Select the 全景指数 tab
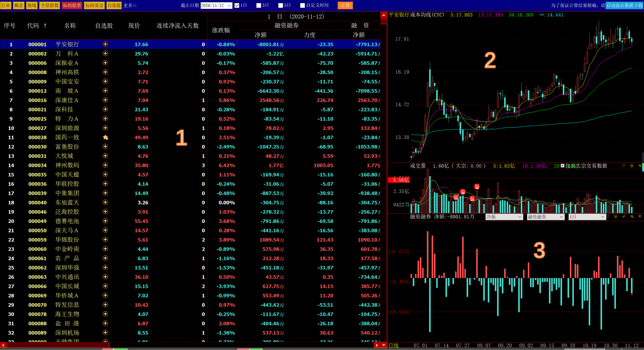The height and width of the screenshot is (350, 644). 50,5
